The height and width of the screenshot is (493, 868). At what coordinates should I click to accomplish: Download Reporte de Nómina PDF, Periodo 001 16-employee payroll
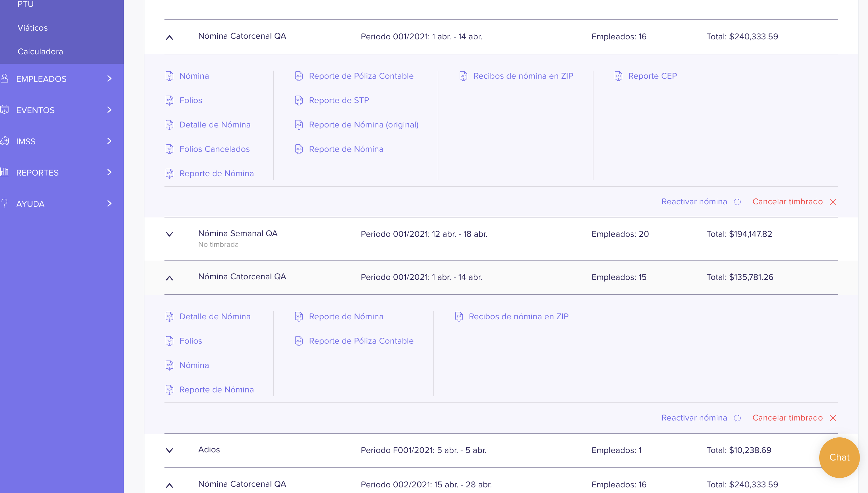[216, 173]
